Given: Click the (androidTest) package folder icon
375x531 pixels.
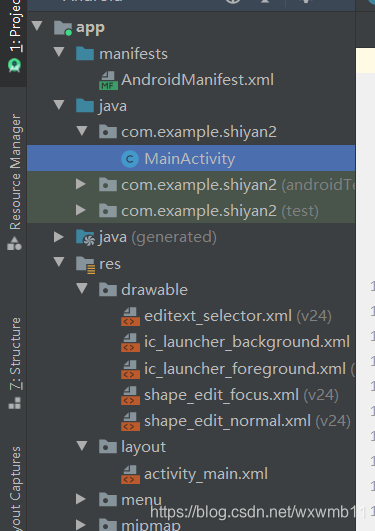Looking at the screenshot, I should tap(108, 185).
